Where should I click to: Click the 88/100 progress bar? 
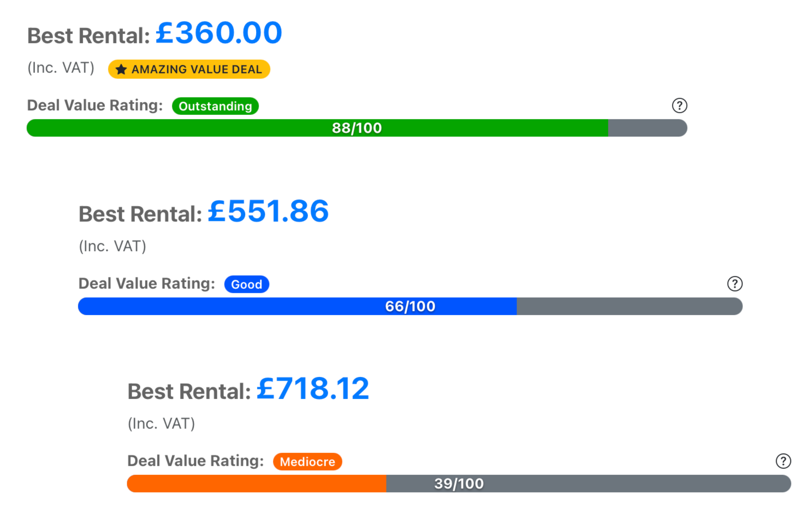(356, 128)
